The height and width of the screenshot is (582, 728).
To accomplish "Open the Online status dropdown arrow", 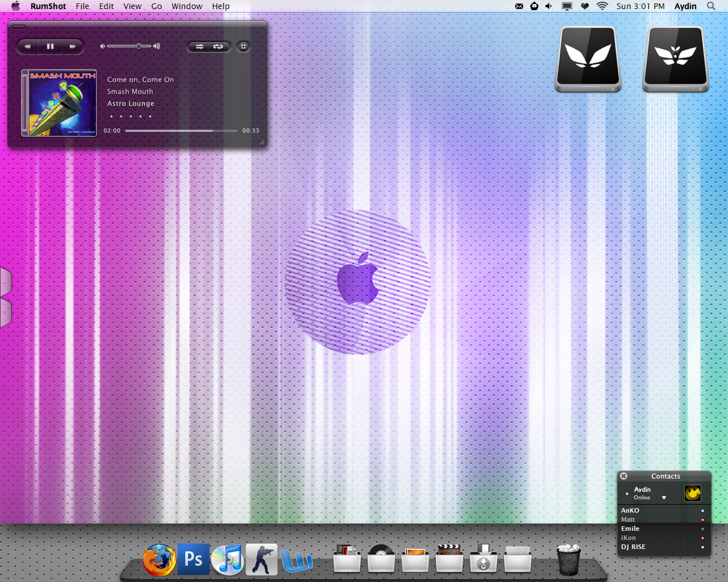I will (664, 498).
